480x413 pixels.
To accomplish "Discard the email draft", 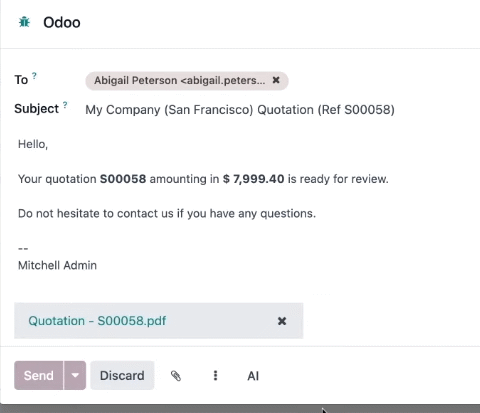I will (x=122, y=375).
